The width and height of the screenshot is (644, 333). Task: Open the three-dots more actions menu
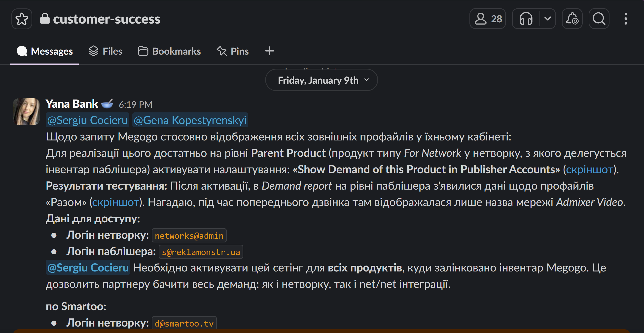[625, 19]
